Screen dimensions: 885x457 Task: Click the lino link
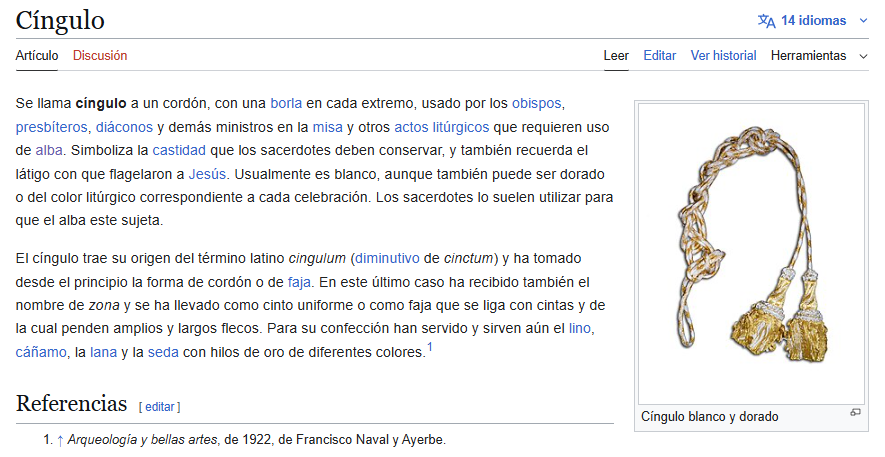580,328
